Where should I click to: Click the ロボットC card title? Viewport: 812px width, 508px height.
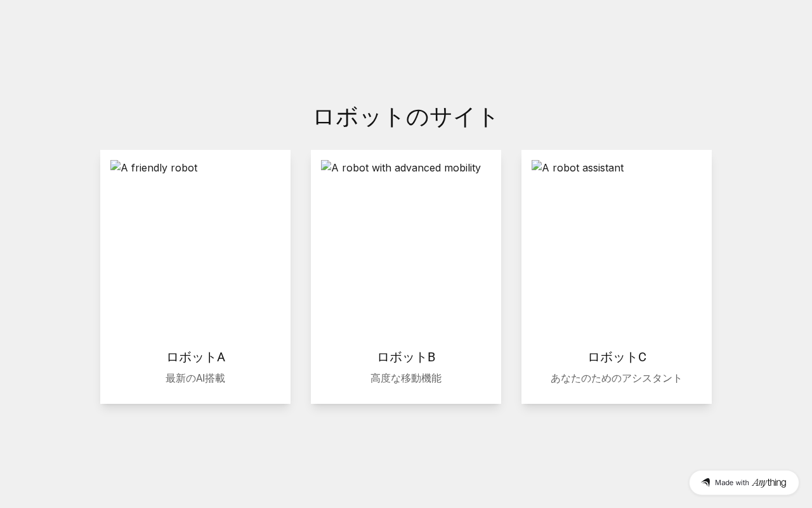point(617,357)
